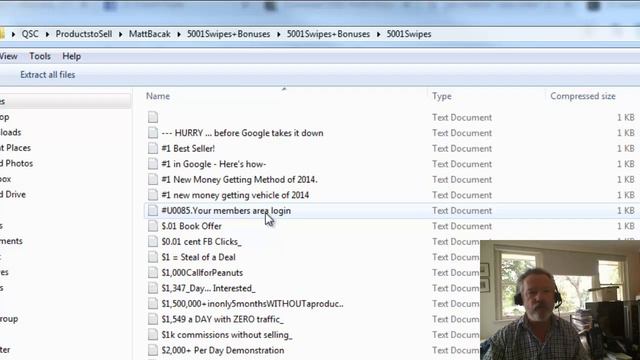Image resolution: width=640 pixels, height=360 pixels.
Task: Go to the second 5001Swipes+Bonuses breadcrumb
Action: 328,34
